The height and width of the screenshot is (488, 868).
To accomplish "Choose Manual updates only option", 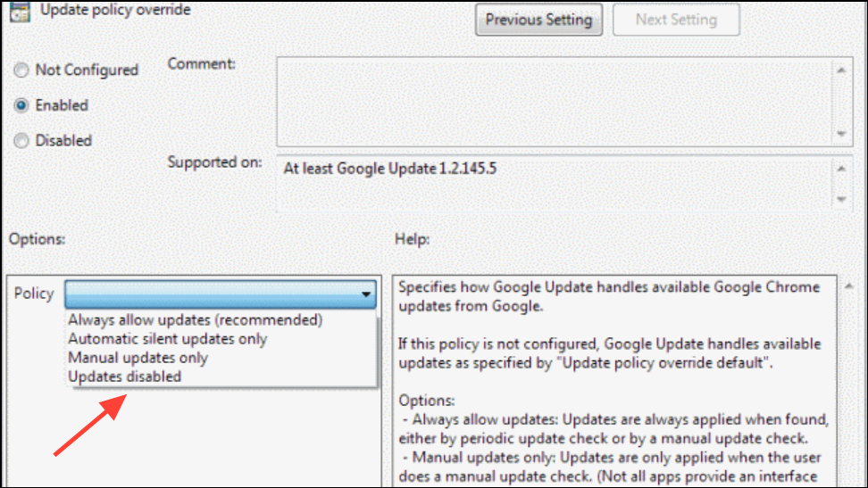I will click(138, 358).
